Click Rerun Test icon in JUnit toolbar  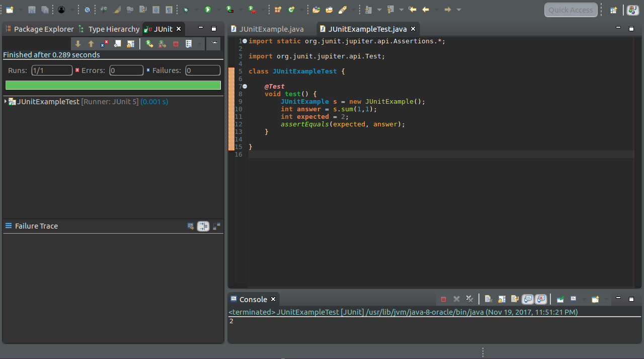pos(149,44)
